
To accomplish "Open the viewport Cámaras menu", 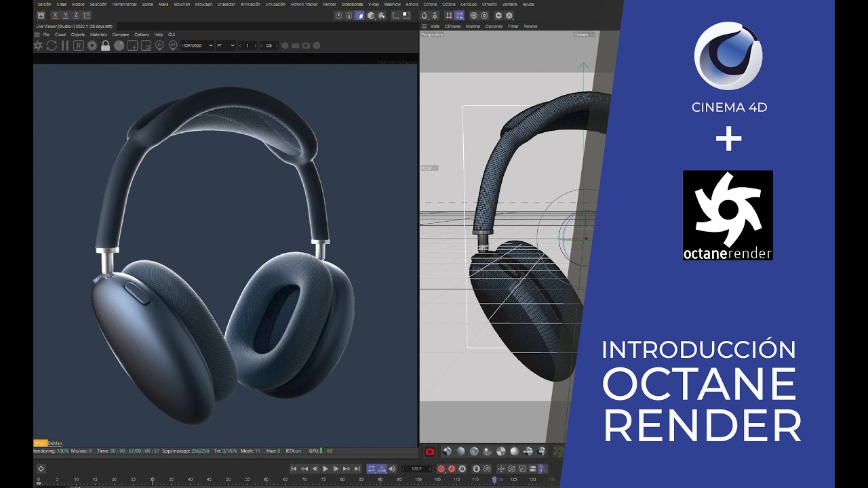I will click(452, 26).
